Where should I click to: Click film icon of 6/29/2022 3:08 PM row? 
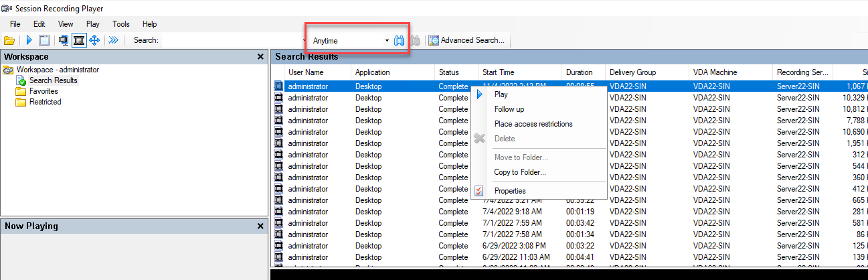[279, 246]
